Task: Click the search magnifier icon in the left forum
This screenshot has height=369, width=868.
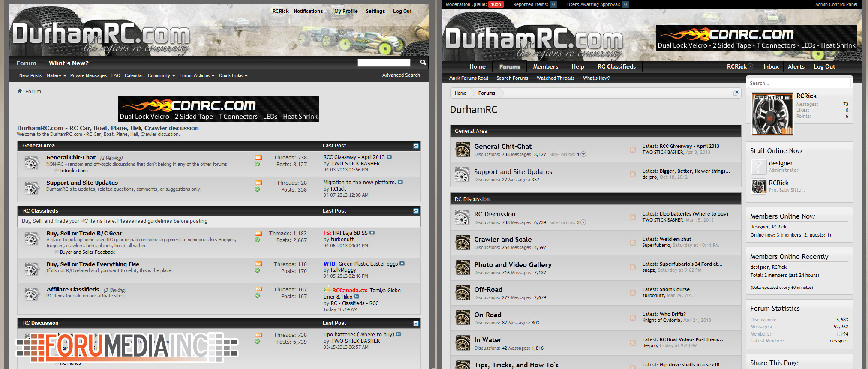Action: click(x=423, y=63)
